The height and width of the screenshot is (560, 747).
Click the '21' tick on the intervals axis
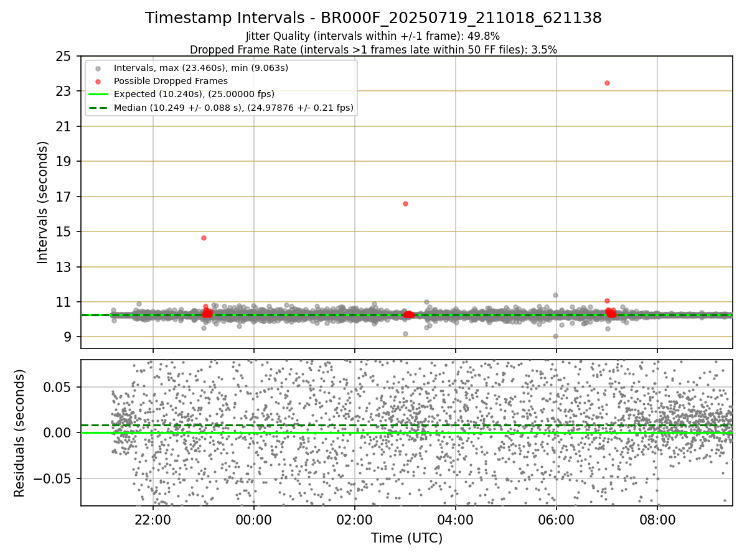pos(64,127)
